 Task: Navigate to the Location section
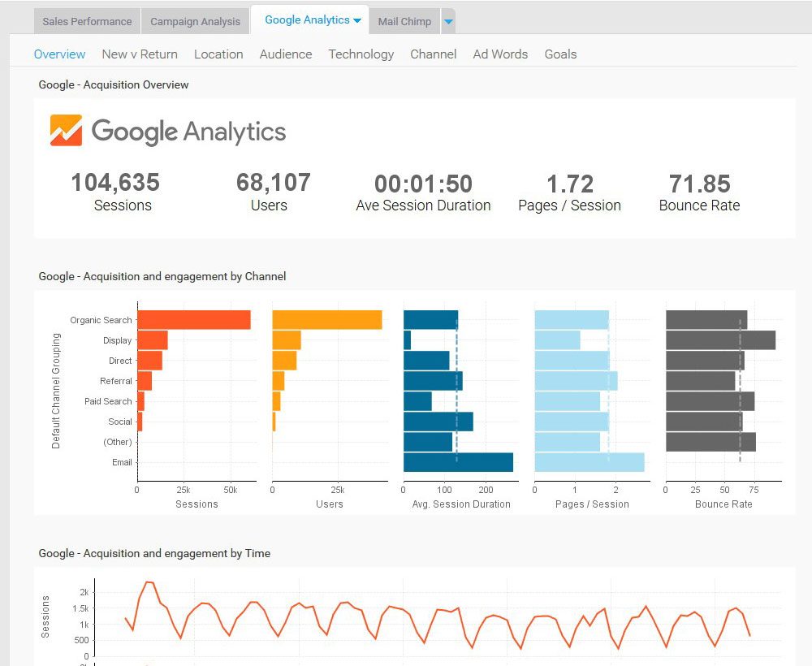point(218,54)
